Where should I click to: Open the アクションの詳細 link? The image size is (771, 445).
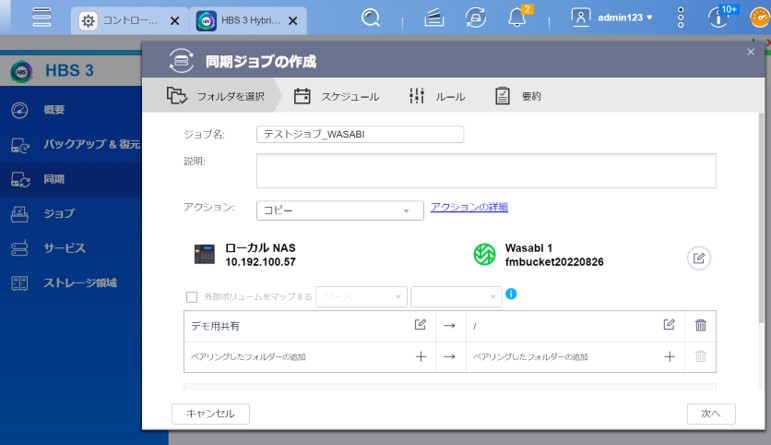point(469,207)
